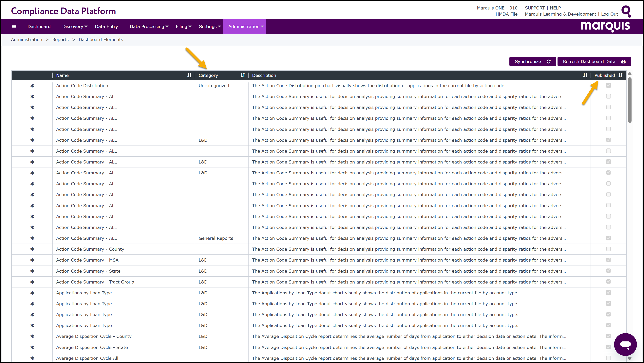Click the hamburger menu icon
644x363 pixels.
pyautogui.click(x=14, y=26)
